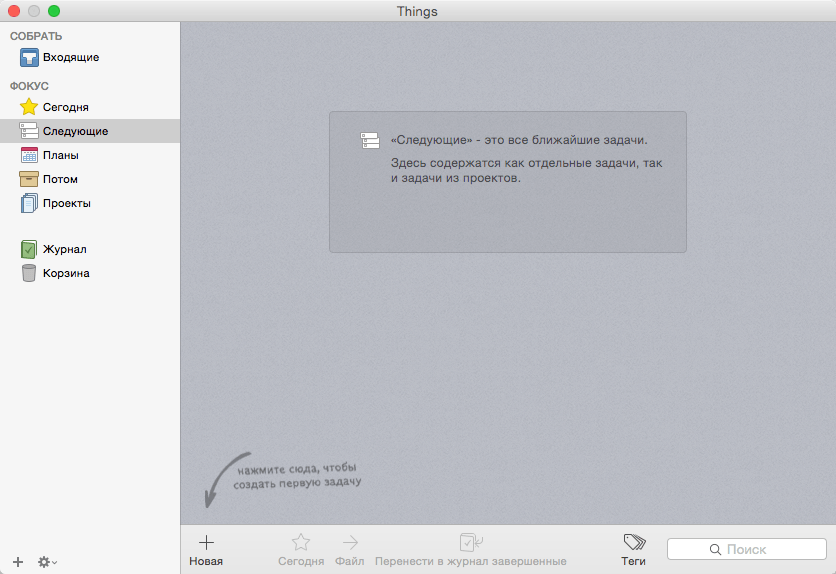
Task: Select the Проекты label in sidebar
Action: pyautogui.click(x=67, y=203)
